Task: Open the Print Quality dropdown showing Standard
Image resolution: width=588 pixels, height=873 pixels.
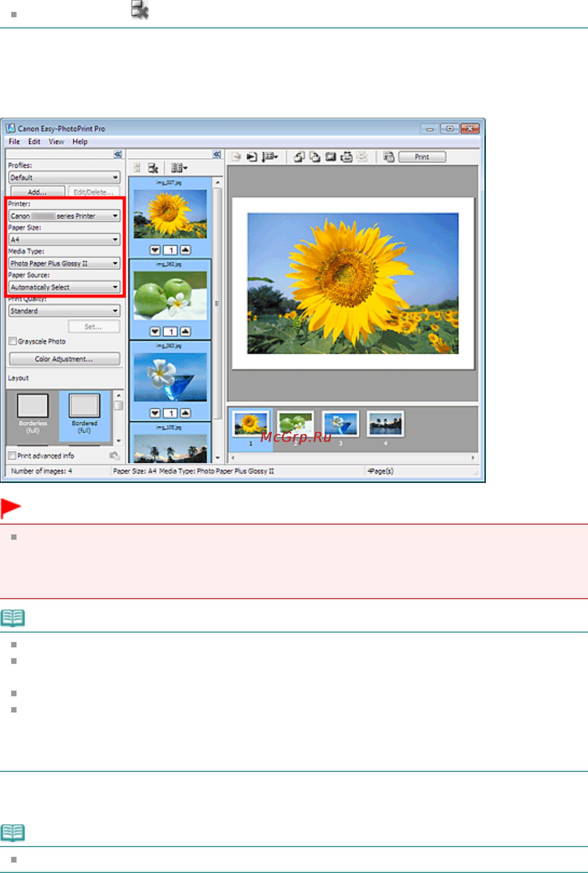Action: 64,311
